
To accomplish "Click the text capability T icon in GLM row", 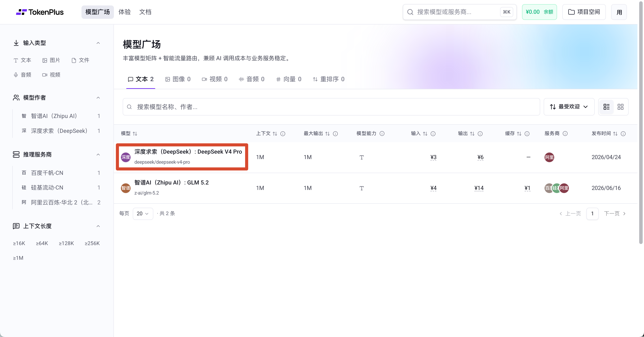I will (x=361, y=188).
